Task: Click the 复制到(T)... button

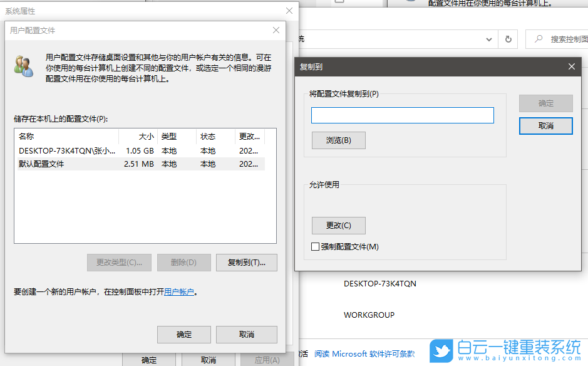Action: coord(246,262)
